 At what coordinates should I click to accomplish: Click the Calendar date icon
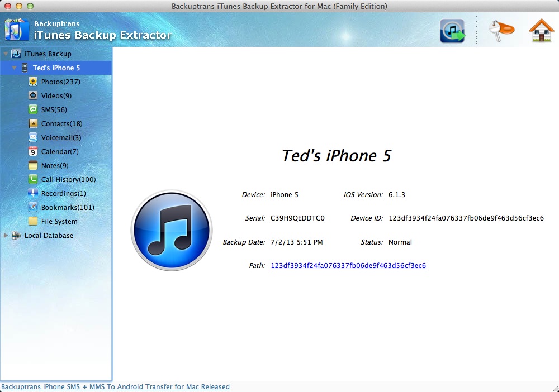click(x=33, y=151)
